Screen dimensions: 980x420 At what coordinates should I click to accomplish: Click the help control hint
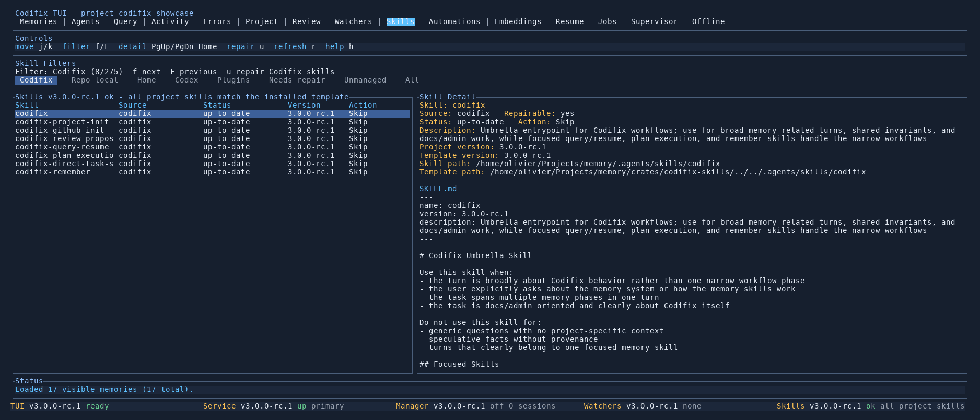tap(339, 46)
